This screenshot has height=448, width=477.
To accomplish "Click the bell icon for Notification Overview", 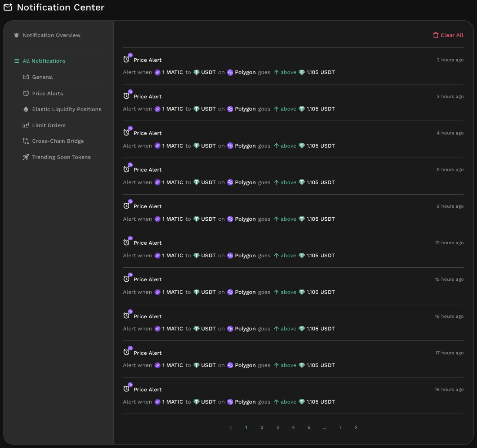I will tap(17, 35).
